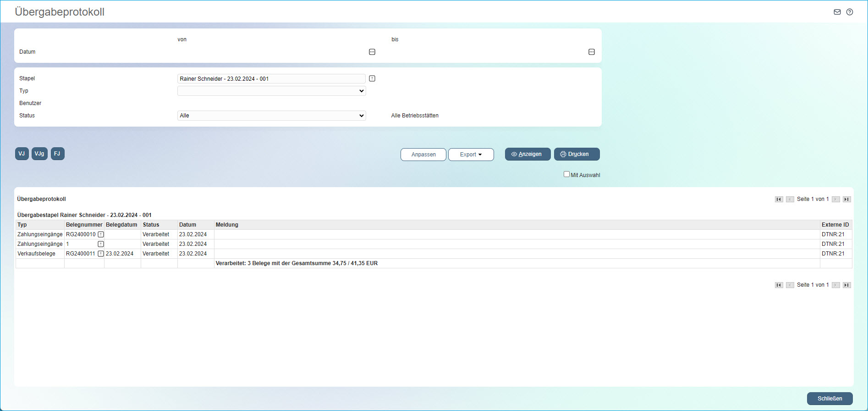Click the Belegdatum column header
868x411 pixels.
click(x=121, y=225)
